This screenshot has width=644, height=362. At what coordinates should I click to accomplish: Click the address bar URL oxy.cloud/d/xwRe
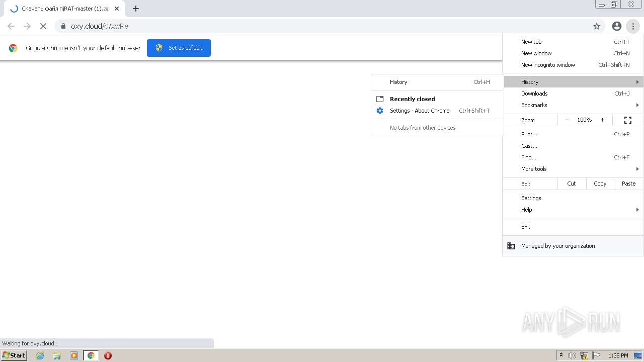point(100,26)
